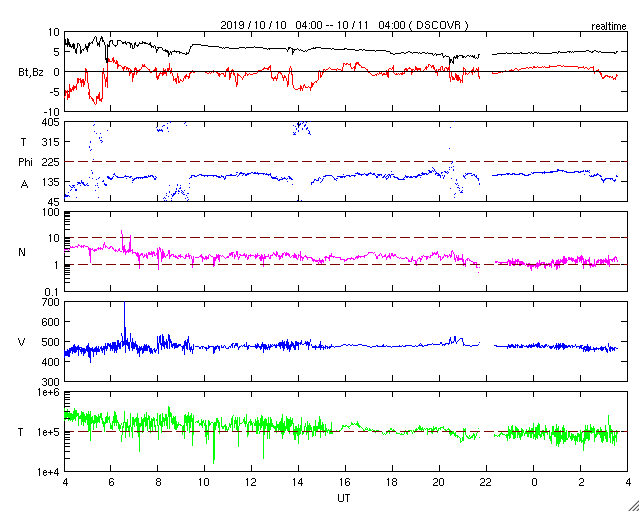
Task: Click the '22' hour label on the time axis
Action: (x=486, y=483)
